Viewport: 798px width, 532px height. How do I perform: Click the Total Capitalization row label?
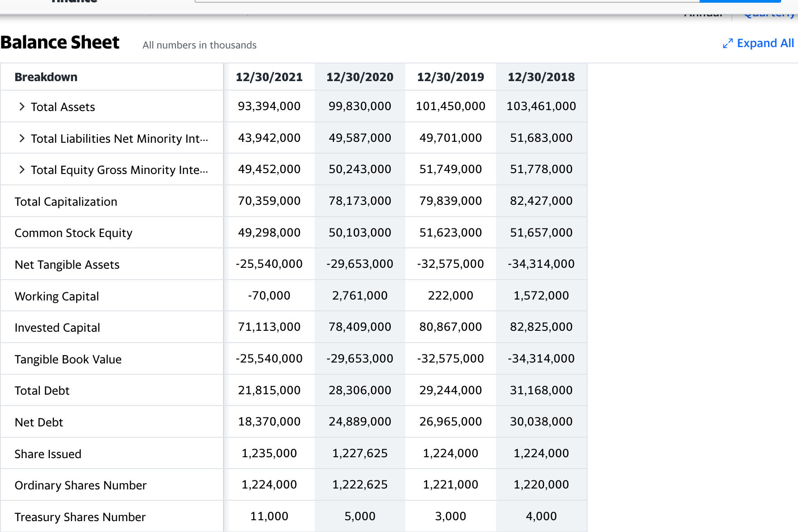tap(66, 202)
